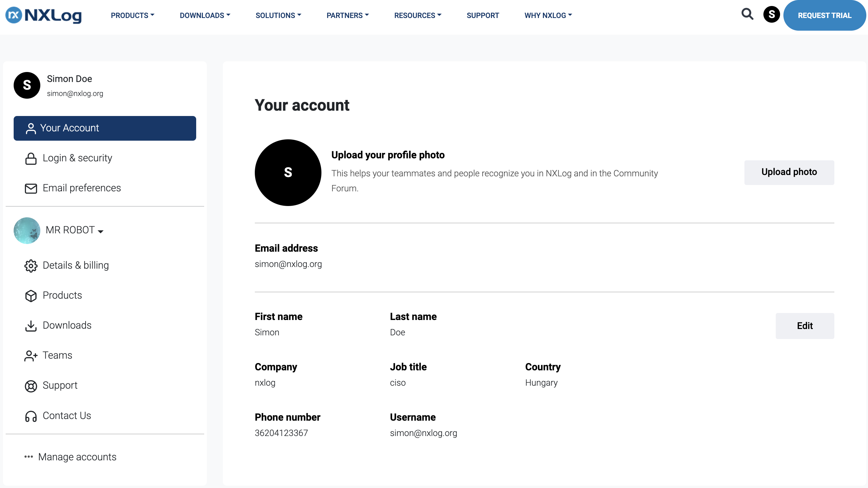Click the Job title value ciso
The height and width of the screenshot is (488, 868).
coord(398,383)
